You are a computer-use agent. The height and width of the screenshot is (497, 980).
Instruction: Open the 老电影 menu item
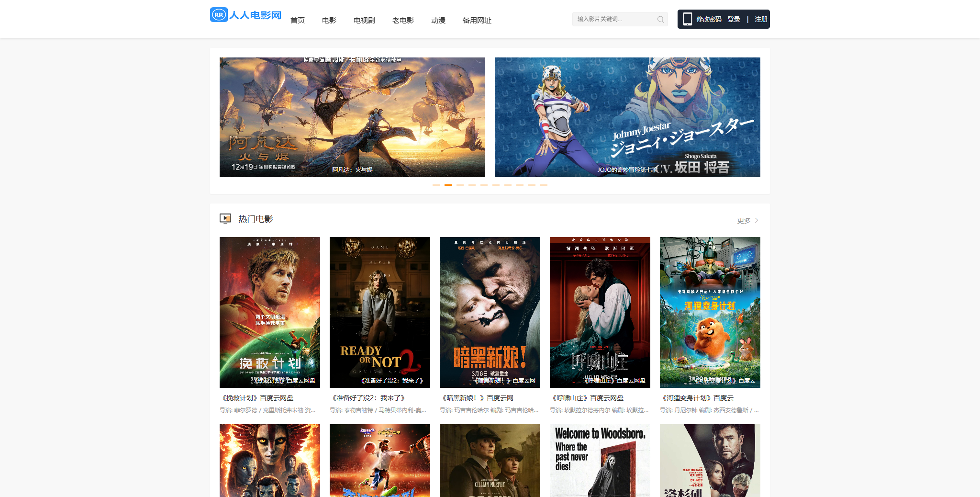403,20
